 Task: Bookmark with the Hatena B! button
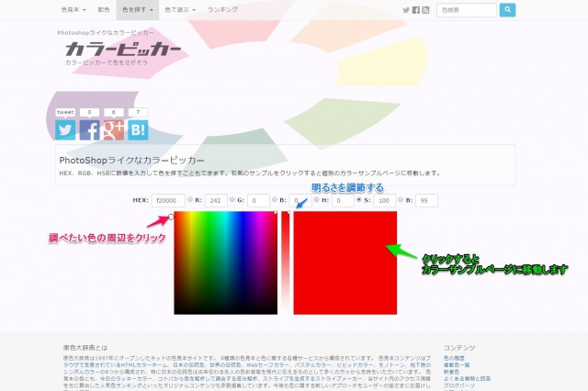[x=138, y=129]
